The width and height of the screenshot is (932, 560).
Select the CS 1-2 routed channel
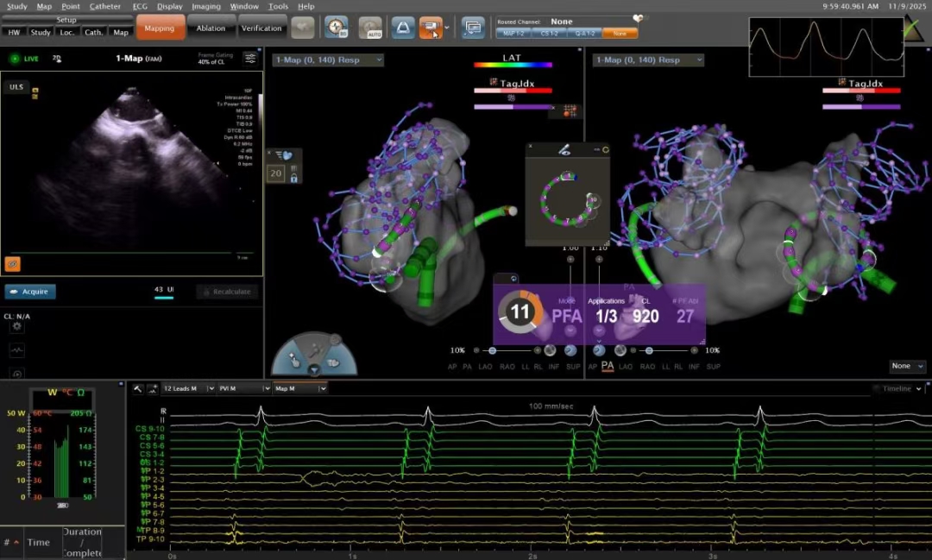[548, 34]
